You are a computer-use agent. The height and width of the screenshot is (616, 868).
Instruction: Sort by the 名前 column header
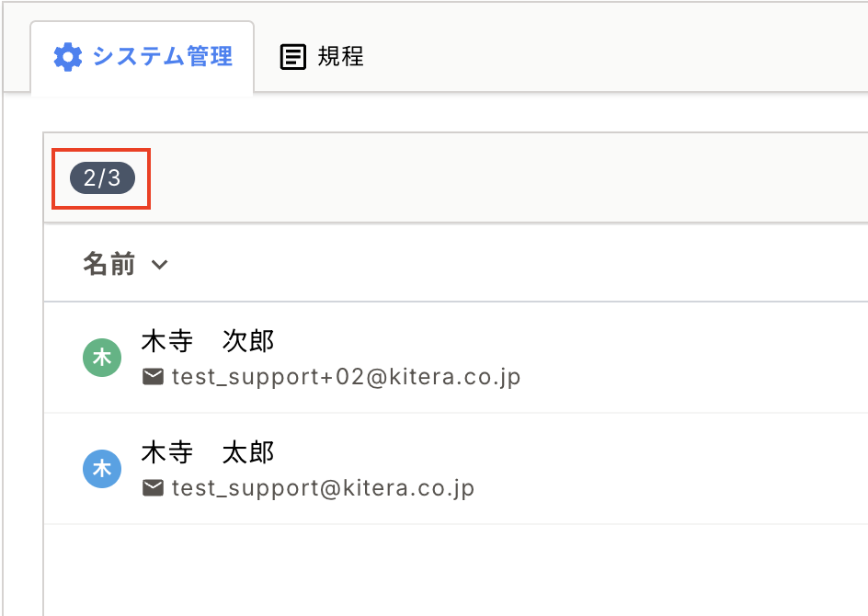109,265
